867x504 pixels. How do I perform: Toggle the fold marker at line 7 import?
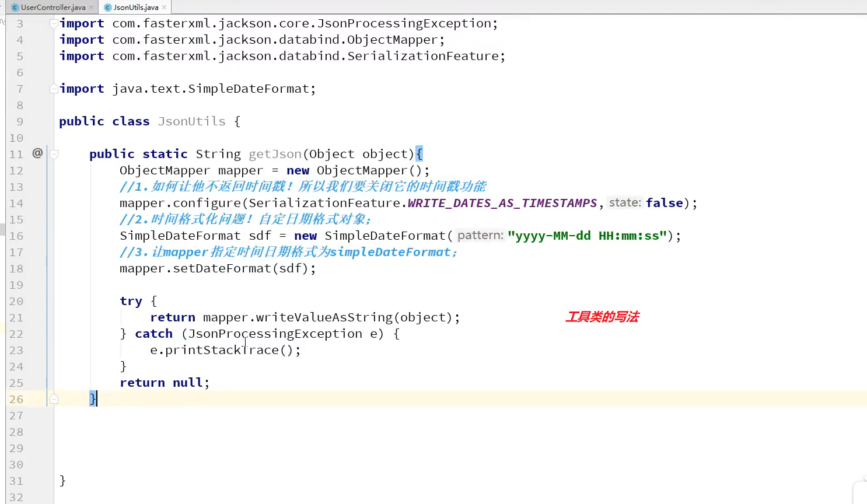pyautogui.click(x=54, y=89)
